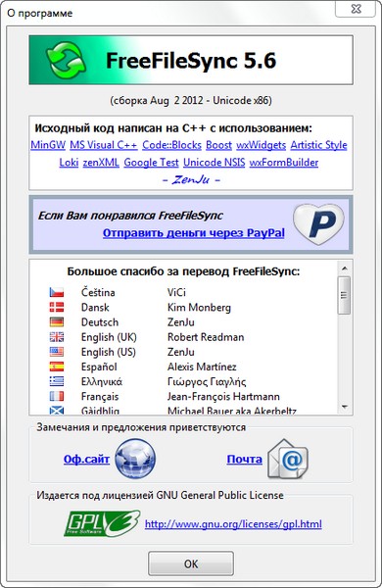Viewport: 382px width, 588px height.
Task: Click the 'Deutsch' language entry
Action: (100, 322)
